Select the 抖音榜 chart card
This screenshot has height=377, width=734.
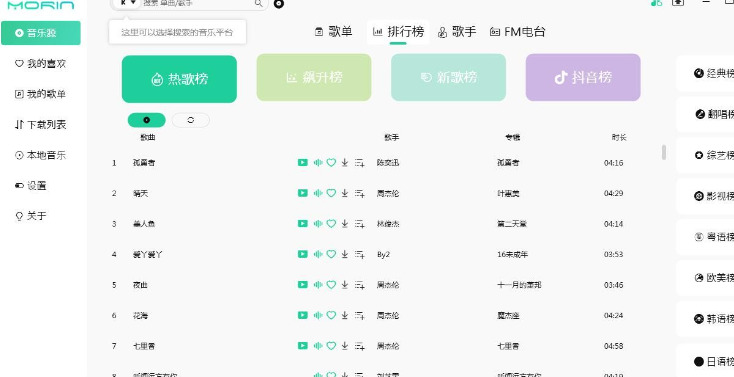pos(583,77)
